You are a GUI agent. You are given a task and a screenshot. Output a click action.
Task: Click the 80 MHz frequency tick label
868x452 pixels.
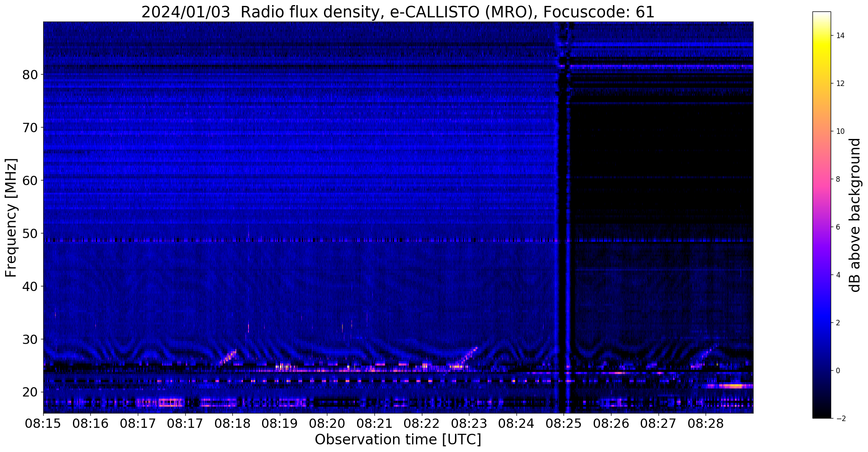point(31,75)
